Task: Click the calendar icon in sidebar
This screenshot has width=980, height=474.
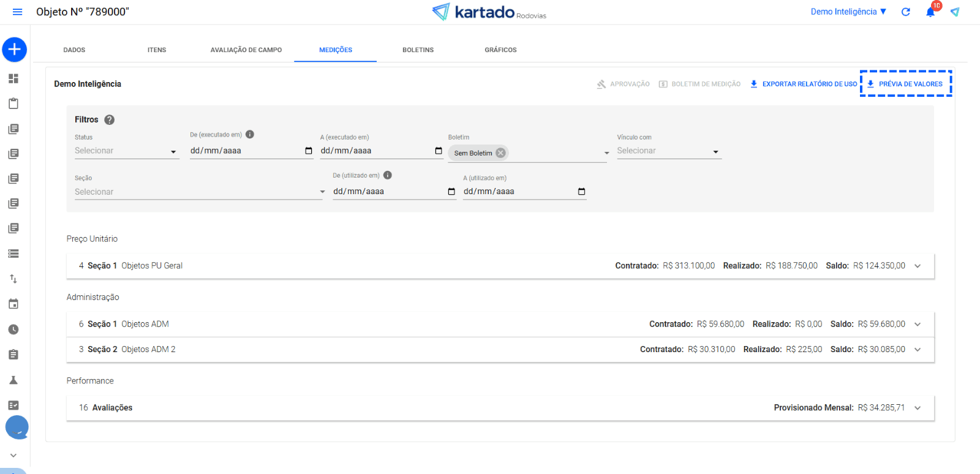Action: (x=13, y=304)
